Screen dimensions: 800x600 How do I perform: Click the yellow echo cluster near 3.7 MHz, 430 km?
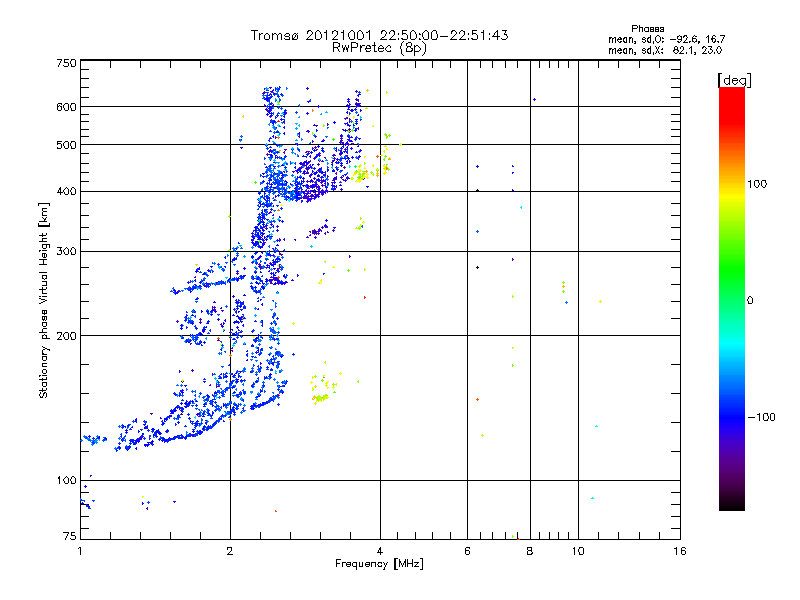(x=360, y=175)
